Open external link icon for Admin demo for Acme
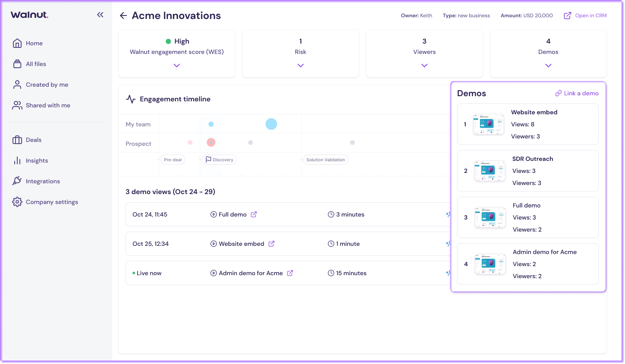The height and width of the screenshot is (364, 625). [290, 273]
